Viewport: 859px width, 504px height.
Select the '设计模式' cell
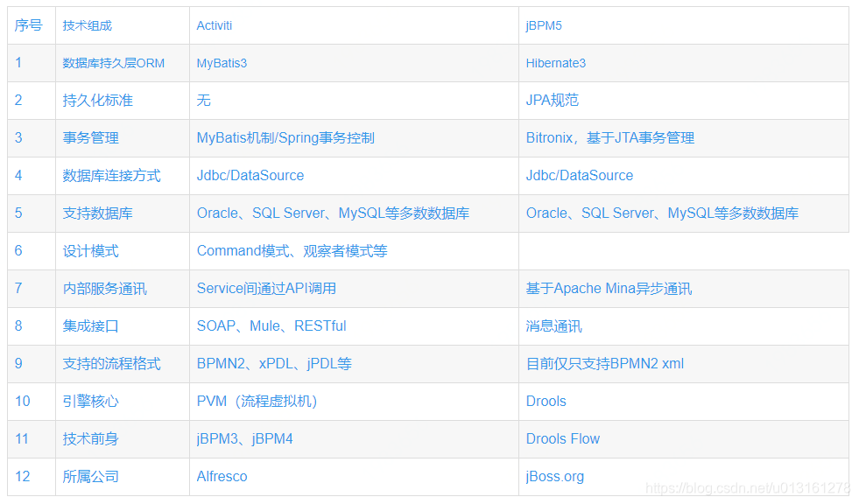point(123,251)
